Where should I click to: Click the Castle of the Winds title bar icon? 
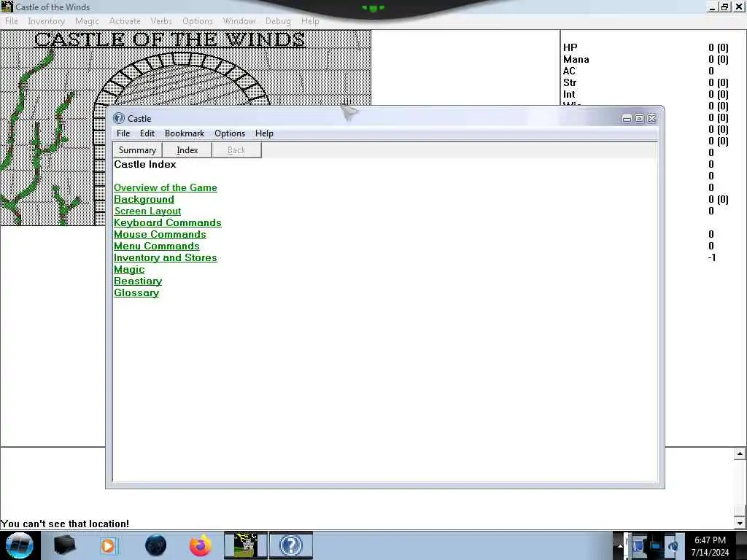click(7, 7)
